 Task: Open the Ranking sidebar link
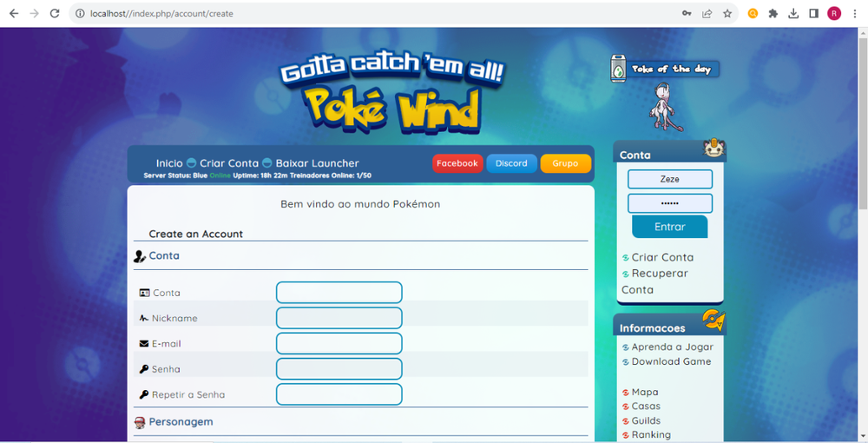[651, 434]
